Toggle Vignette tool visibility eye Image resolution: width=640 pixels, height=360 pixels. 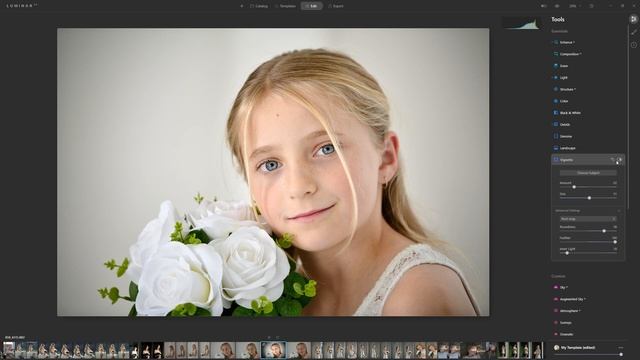point(620,160)
